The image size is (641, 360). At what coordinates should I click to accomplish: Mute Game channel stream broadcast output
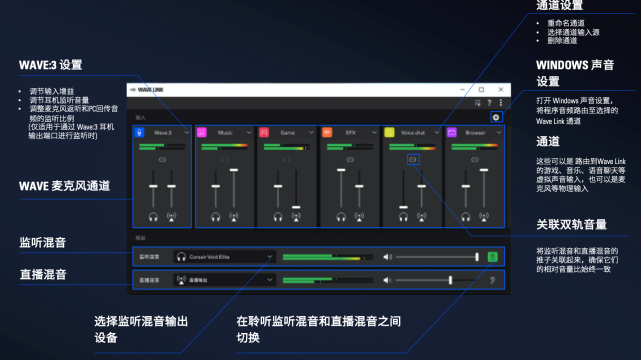point(296,217)
